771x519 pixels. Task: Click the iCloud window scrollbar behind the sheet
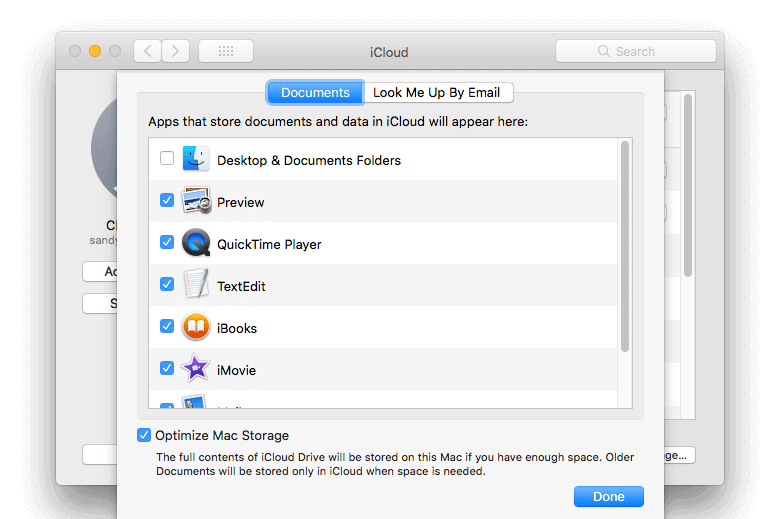click(x=688, y=185)
